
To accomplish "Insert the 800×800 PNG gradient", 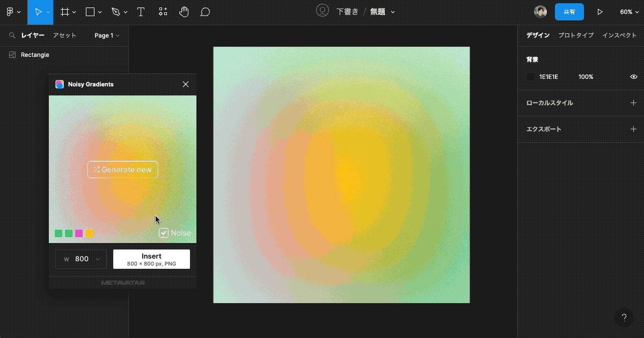I will tap(151, 259).
